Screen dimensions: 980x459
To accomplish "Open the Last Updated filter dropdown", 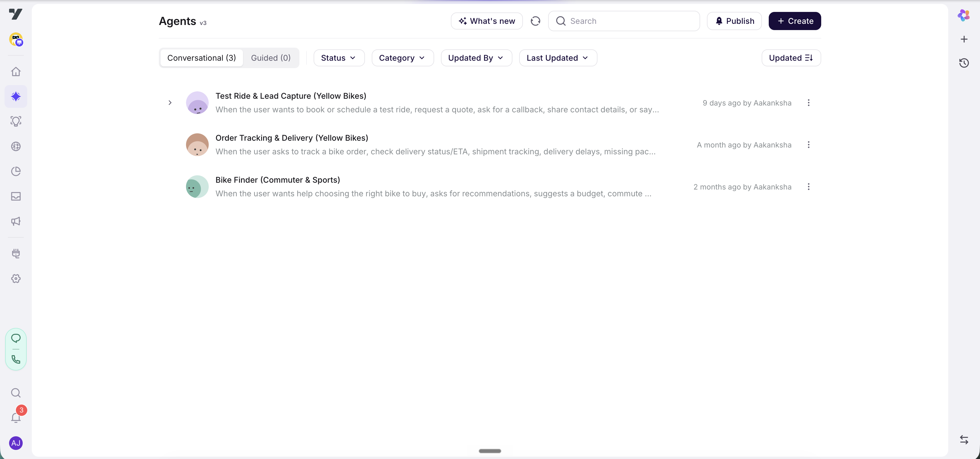I will [x=558, y=58].
